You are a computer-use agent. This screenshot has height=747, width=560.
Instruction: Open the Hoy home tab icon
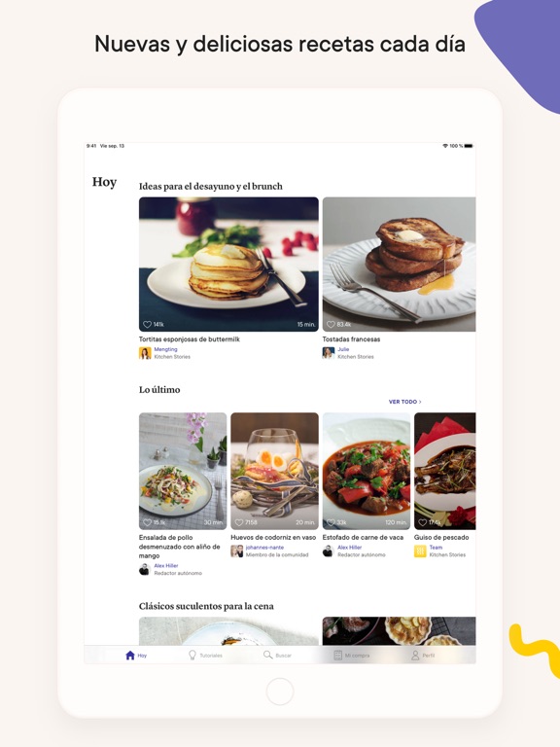130,656
